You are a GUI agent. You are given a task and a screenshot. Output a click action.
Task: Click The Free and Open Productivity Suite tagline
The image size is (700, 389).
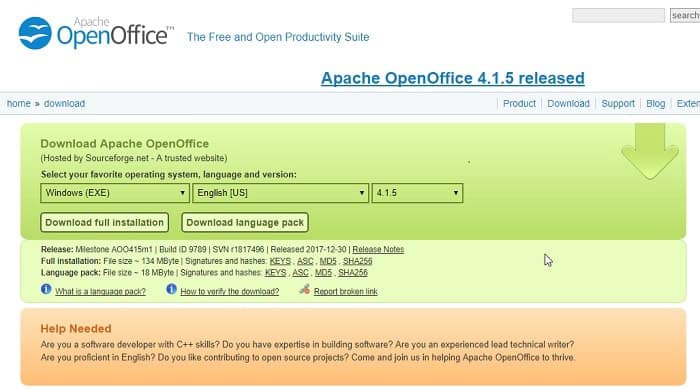(278, 37)
